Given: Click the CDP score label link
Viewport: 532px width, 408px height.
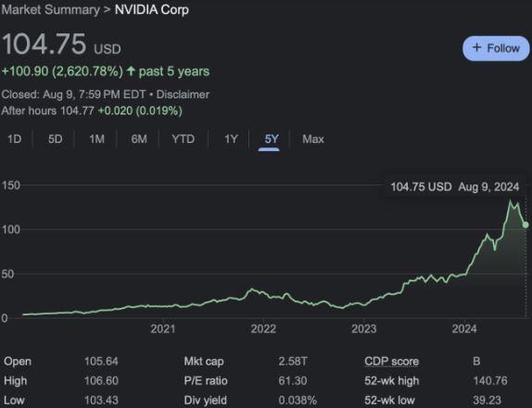Looking at the screenshot, I should pyautogui.click(x=391, y=361).
